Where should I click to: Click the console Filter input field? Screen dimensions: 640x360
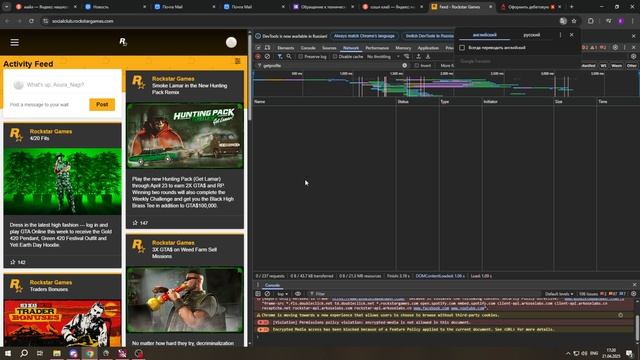click(424, 293)
